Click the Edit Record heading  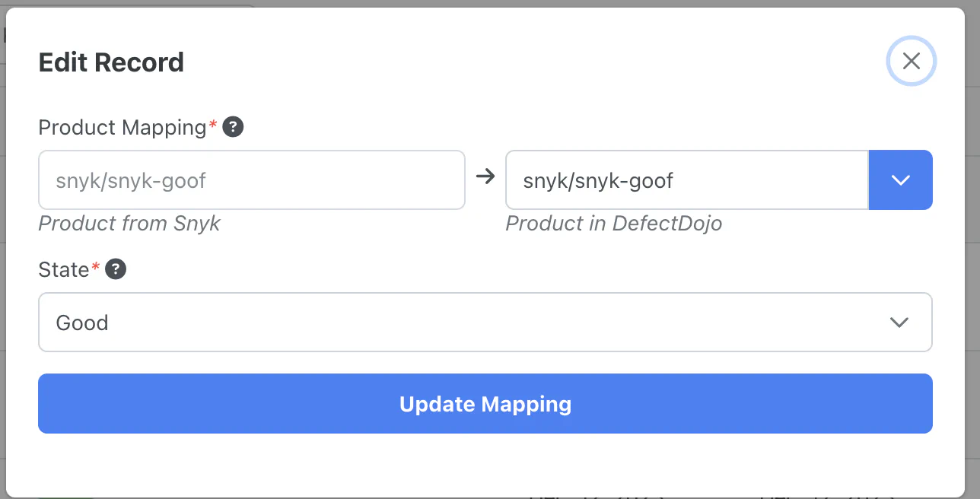111,62
